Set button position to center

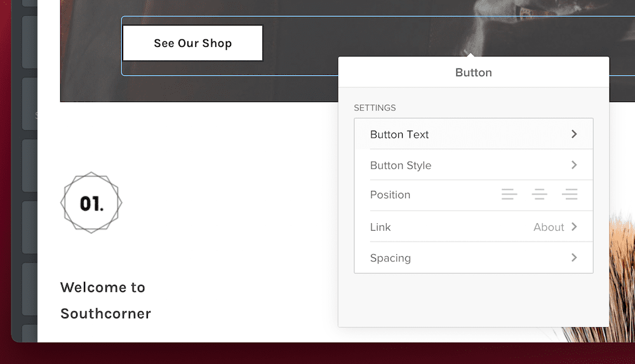(x=539, y=194)
